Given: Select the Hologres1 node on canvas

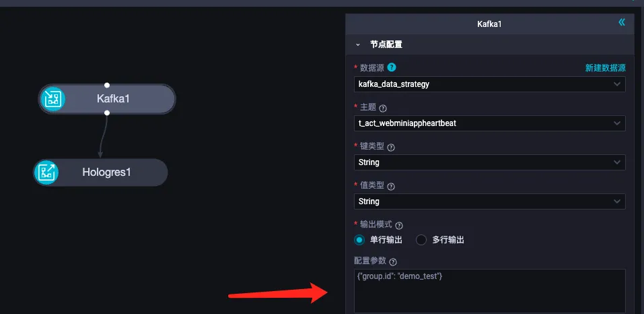Looking at the screenshot, I should point(101,172).
